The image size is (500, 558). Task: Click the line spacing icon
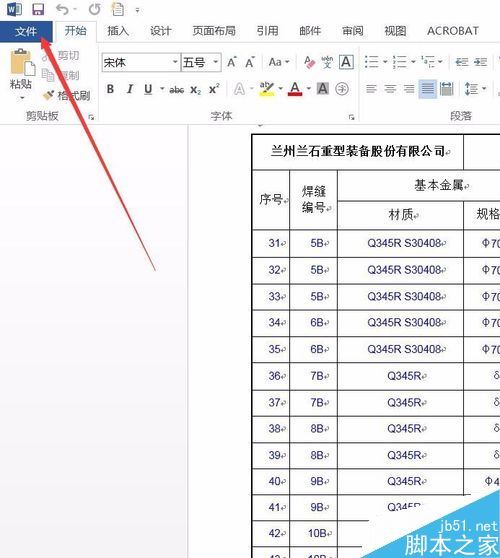coord(471,89)
